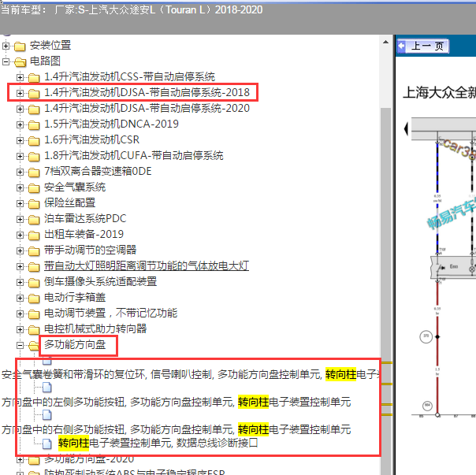Open the 带自动大灯照明距离调节功能的气体放电大灯 link
Screen dimensions: 476x475
click(x=147, y=266)
